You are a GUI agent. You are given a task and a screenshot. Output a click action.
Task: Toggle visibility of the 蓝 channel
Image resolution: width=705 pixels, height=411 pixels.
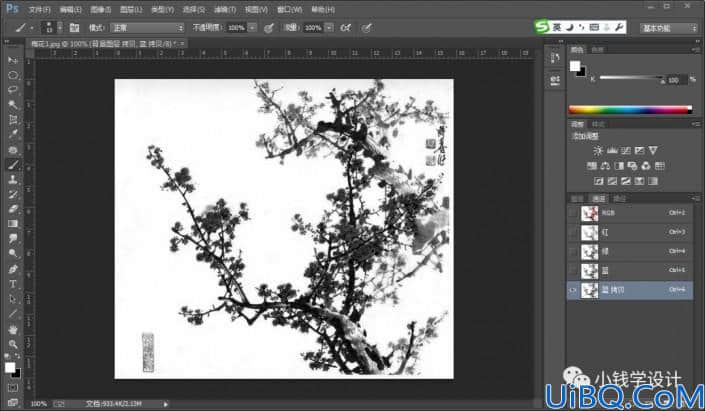click(573, 271)
